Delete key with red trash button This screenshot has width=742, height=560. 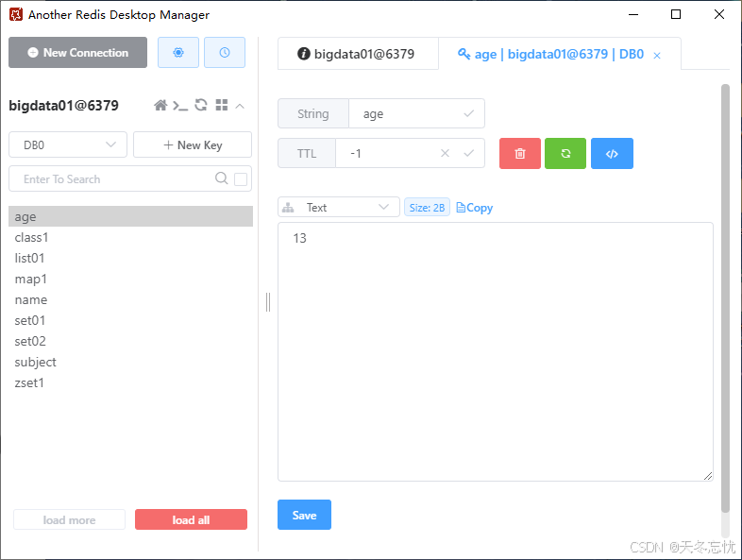pos(519,153)
